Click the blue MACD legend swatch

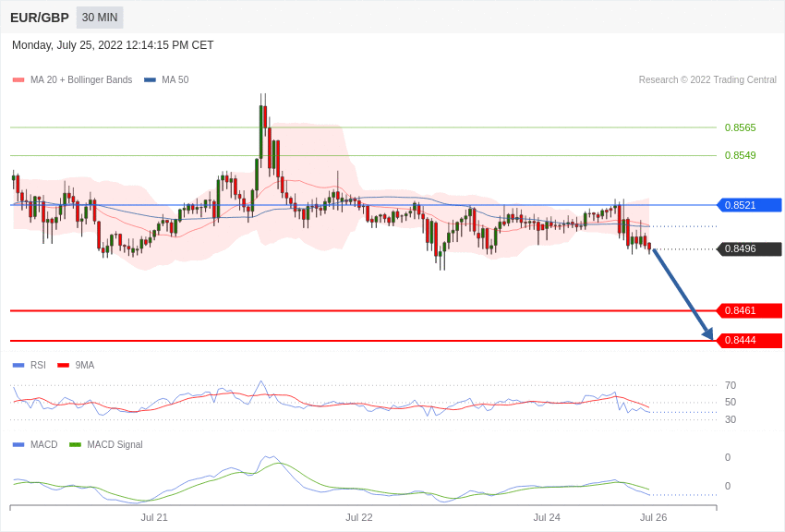[18, 444]
